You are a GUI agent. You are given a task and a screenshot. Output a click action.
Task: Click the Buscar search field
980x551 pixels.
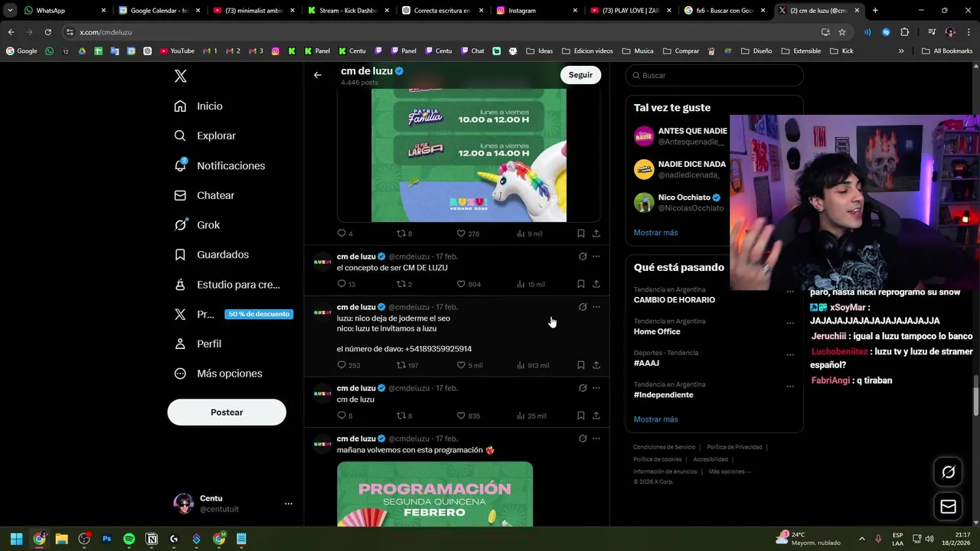coord(714,76)
